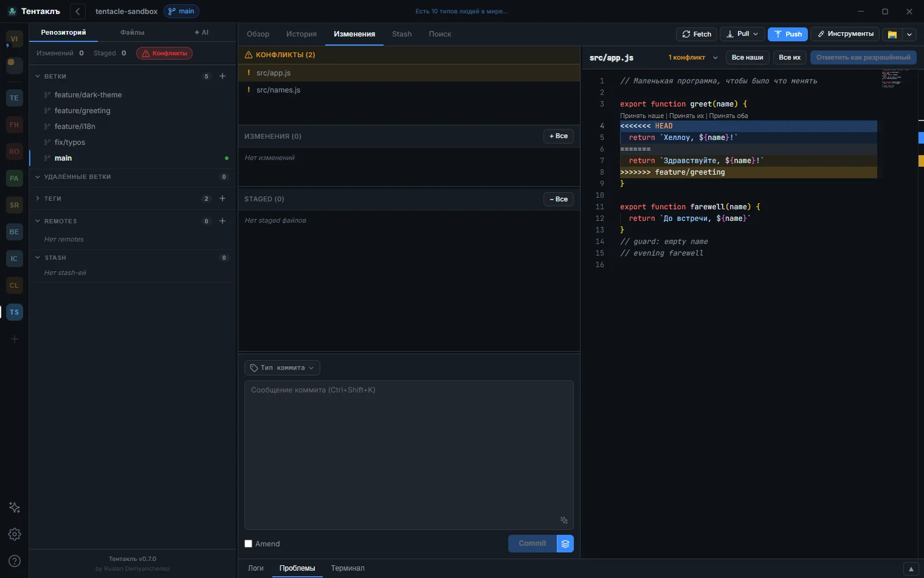Image resolution: width=924 pixels, height=578 pixels.
Task: Switch to the Stash tab
Action: click(402, 34)
